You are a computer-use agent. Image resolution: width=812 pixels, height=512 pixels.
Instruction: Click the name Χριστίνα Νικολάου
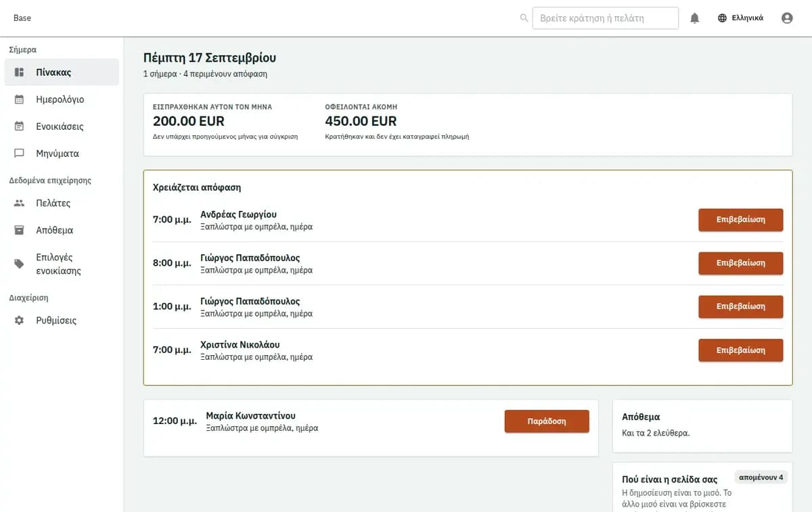click(x=240, y=344)
